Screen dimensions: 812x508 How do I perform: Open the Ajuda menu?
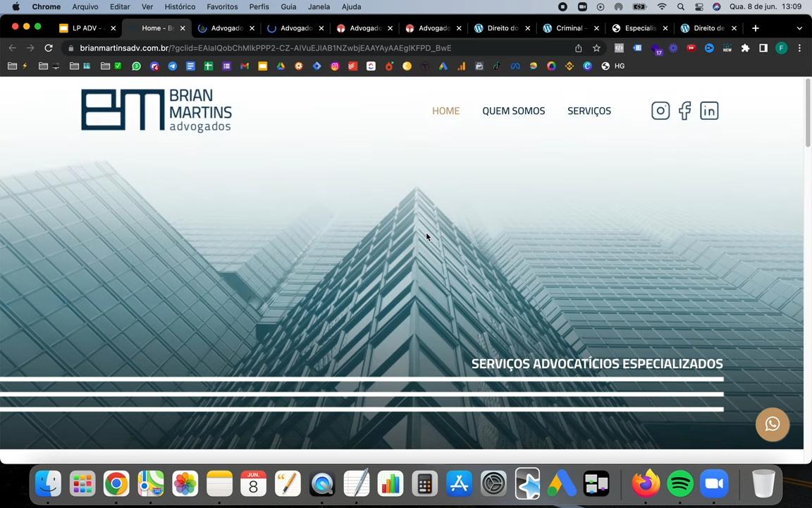point(351,7)
